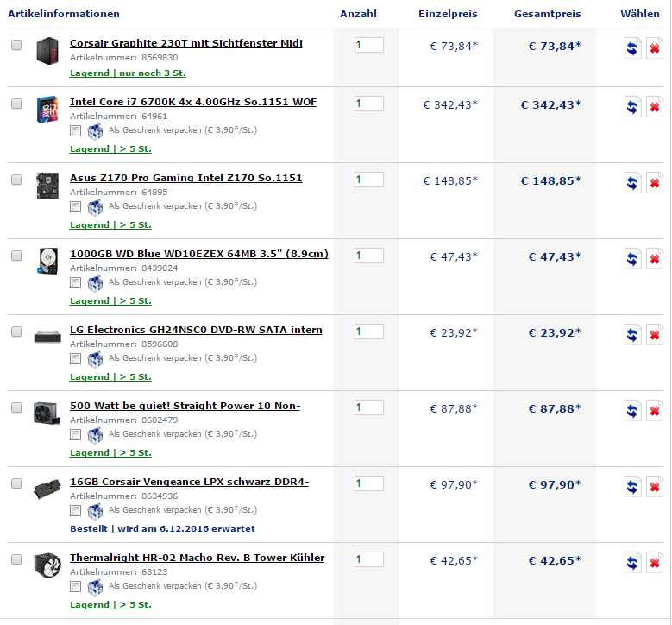
Task: Select the be quiet! Straight Power row checkbox
Action: coord(16,407)
